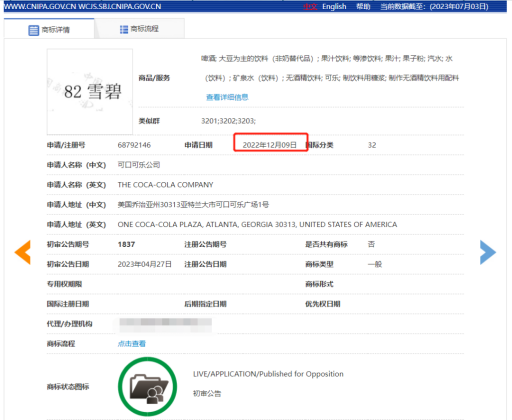The height and width of the screenshot is (420, 512).
Task: Go to next trademark with blue arrow
Action: tap(488, 252)
